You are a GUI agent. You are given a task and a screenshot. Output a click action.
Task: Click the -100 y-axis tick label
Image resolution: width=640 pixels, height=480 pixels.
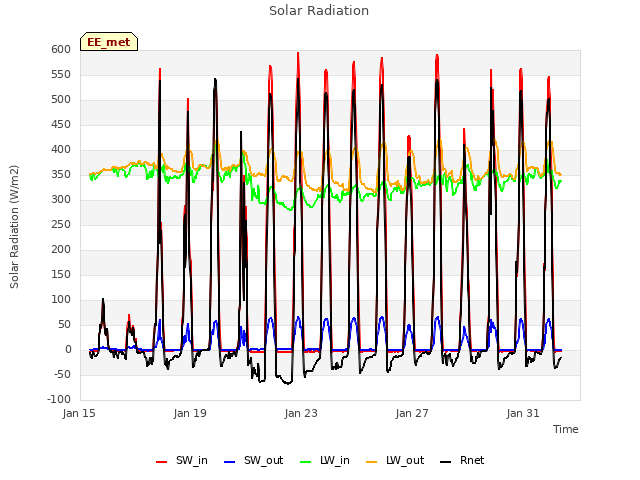[x=59, y=399]
